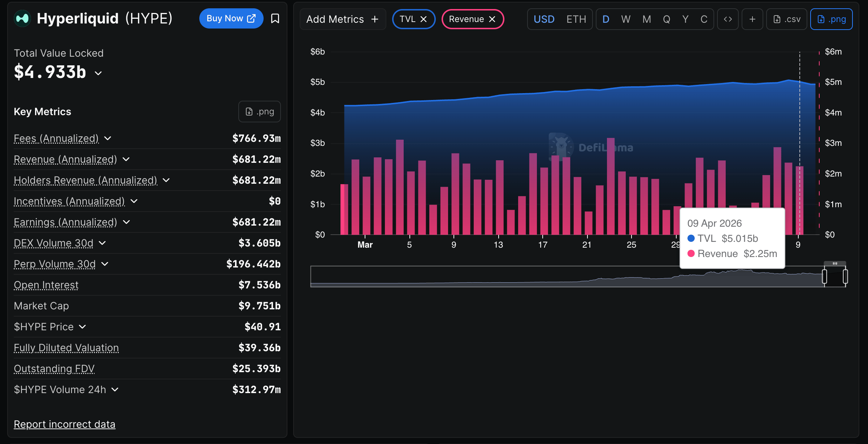Download the chart as a .png image

click(831, 19)
